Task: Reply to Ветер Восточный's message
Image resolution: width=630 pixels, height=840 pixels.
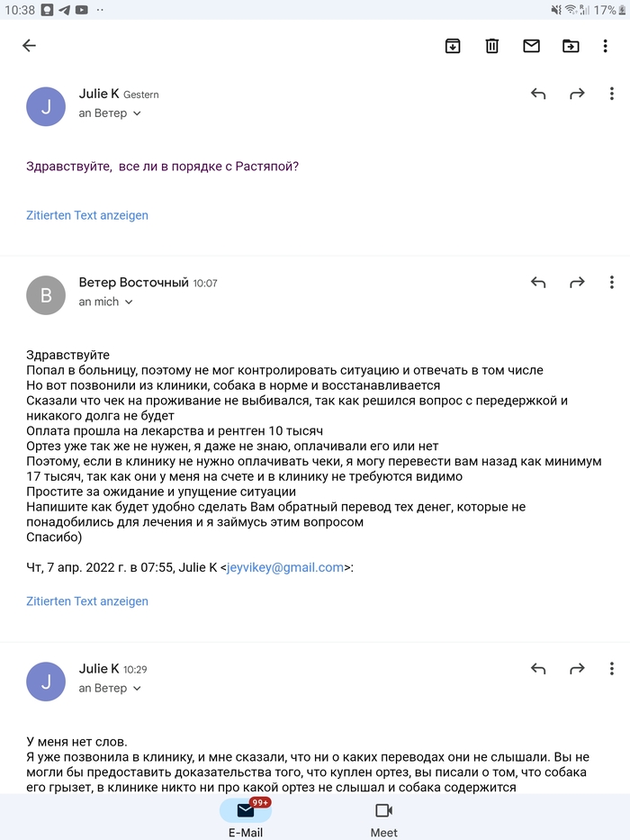Action: click(x=538, y=283)
